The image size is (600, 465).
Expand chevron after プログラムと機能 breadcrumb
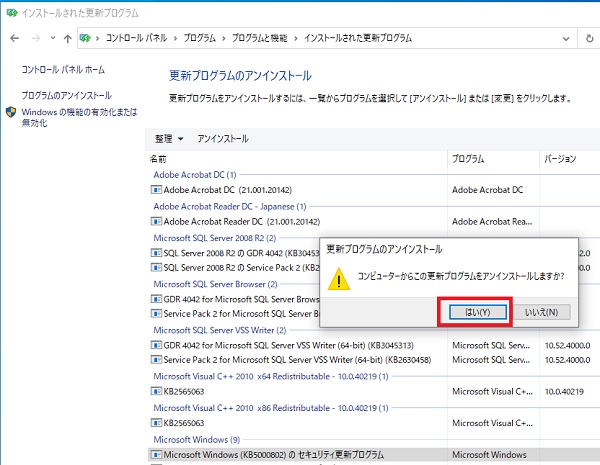(296, 38)
